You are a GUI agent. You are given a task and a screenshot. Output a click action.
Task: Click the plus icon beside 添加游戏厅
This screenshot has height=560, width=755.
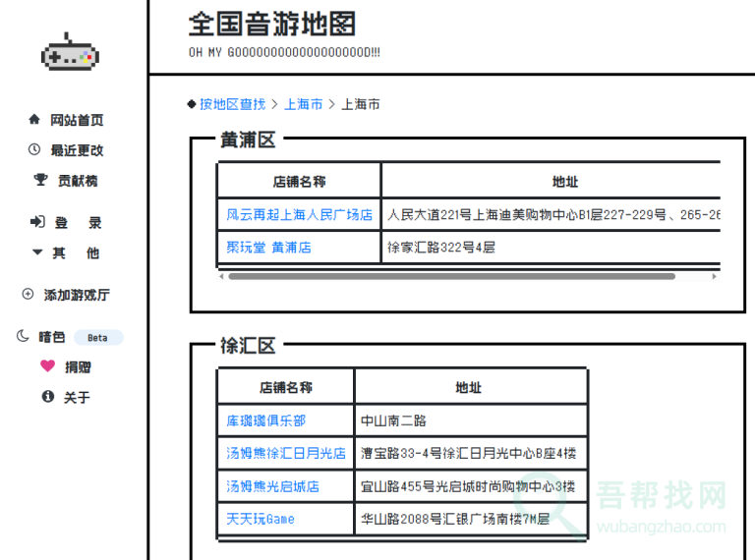(x=29, y=295)
